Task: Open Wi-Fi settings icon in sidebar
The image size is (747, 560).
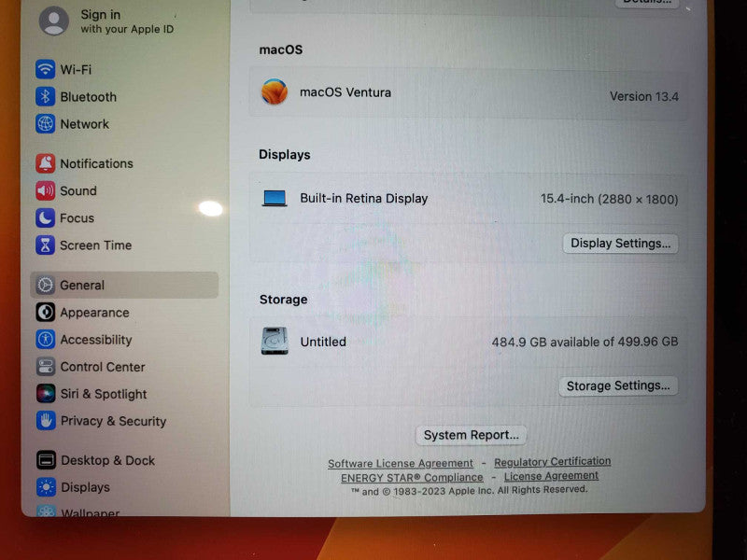Action: click(x=45, y=69)
